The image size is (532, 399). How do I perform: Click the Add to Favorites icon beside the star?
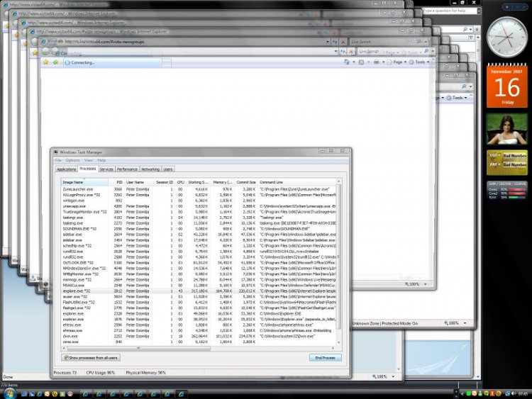coord(55,62)
